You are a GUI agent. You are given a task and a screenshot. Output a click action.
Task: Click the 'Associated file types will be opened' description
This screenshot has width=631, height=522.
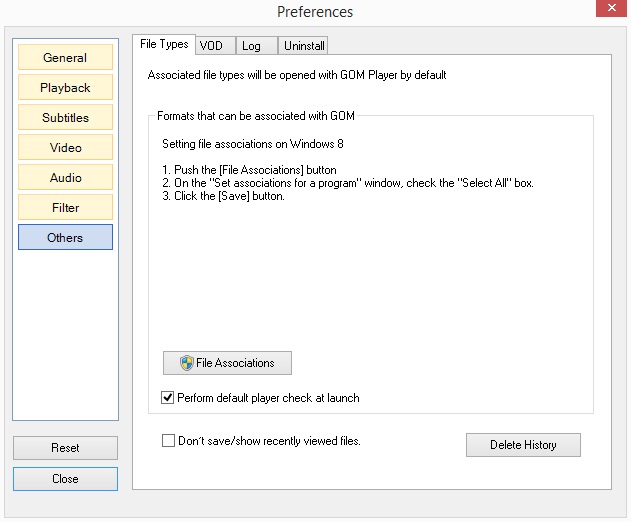coord(297,75)
